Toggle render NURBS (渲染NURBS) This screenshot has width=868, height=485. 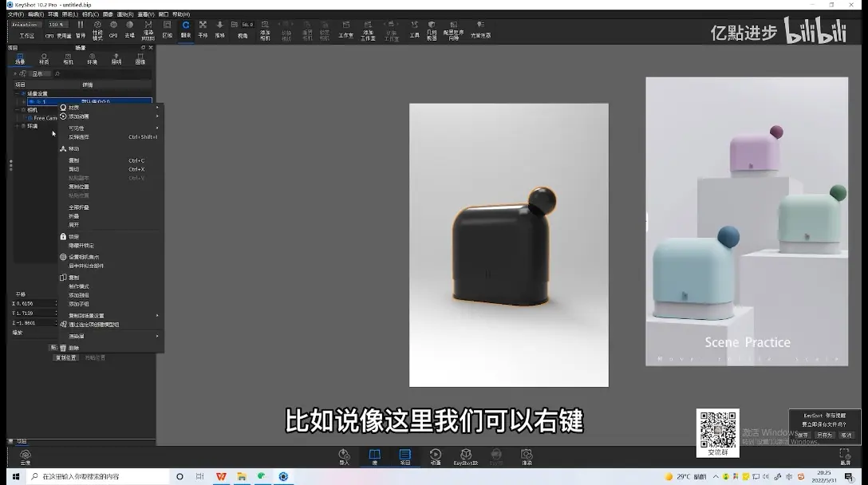pos(148,30)
